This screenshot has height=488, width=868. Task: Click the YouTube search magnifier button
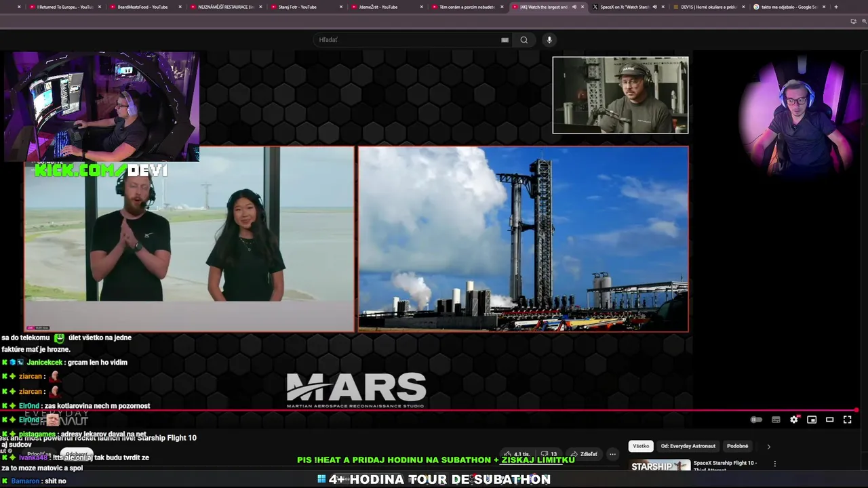pos(524,40)
